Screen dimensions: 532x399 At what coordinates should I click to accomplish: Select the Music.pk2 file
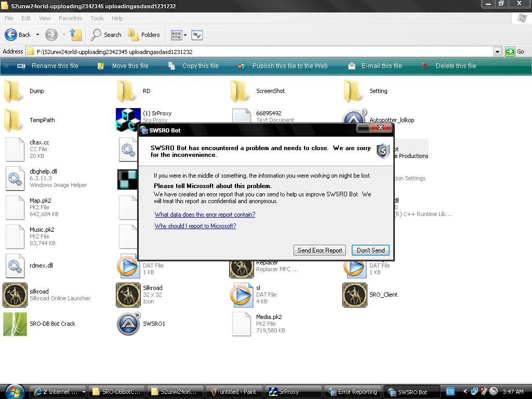tap(30, 236)
